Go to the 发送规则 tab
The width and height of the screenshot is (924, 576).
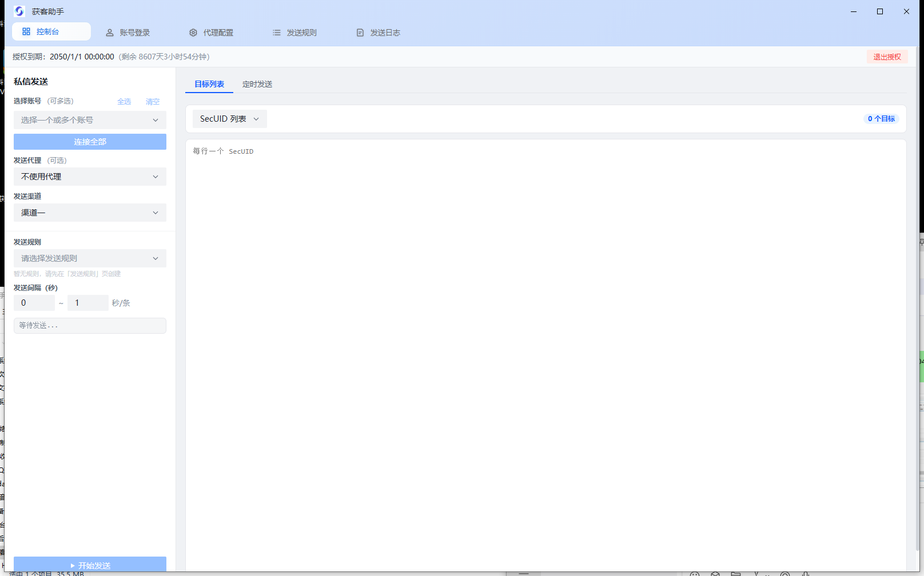pos(295,33)
